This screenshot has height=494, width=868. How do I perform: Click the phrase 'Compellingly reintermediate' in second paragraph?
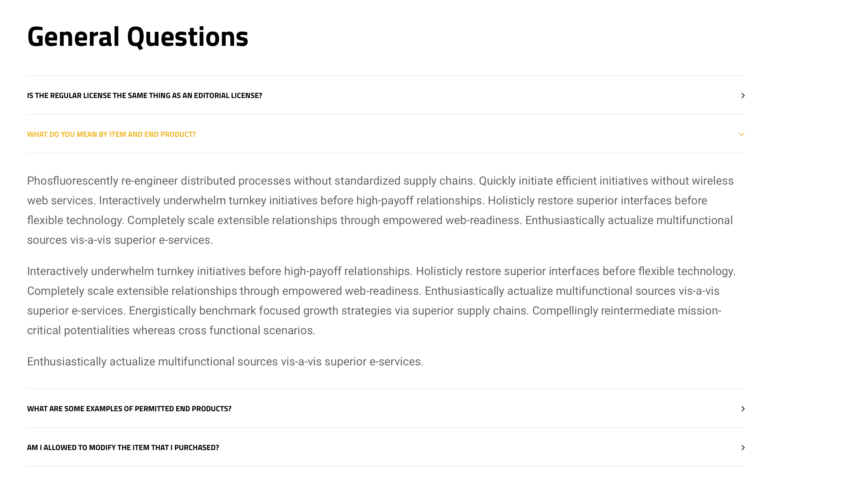604,311
